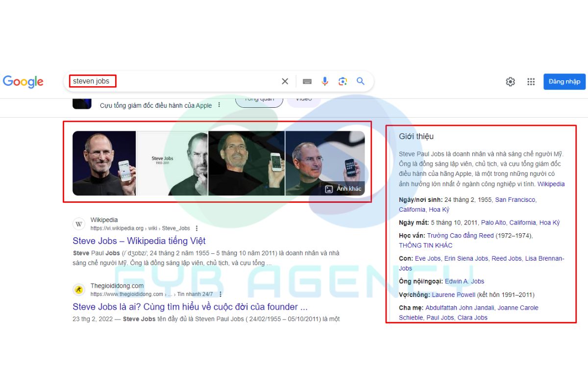This screenshot has height=392, width=588.
Task: Open Wikipedia link in Giới thiệu panel
Action: pos(551,184)
